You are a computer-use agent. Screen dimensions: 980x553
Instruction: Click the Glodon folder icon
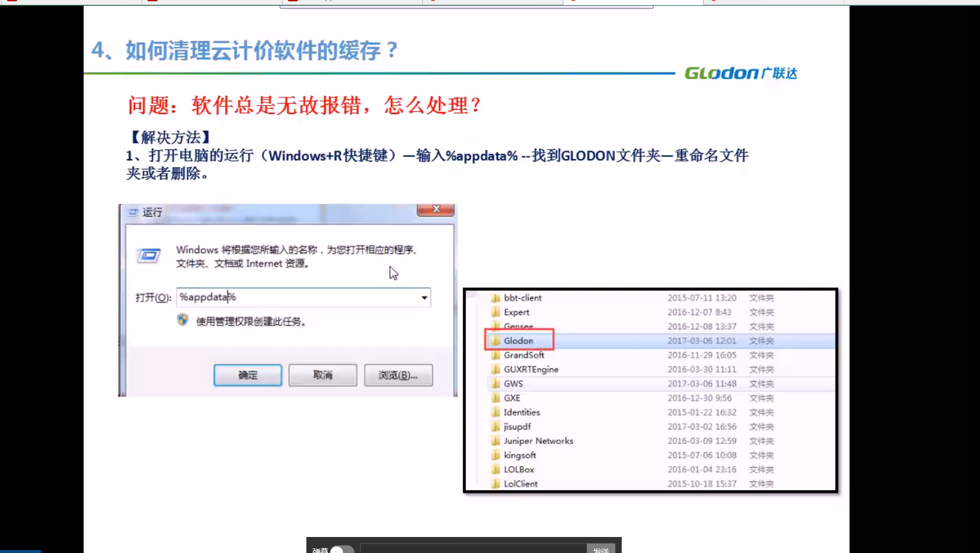click(x=495, y=341)
